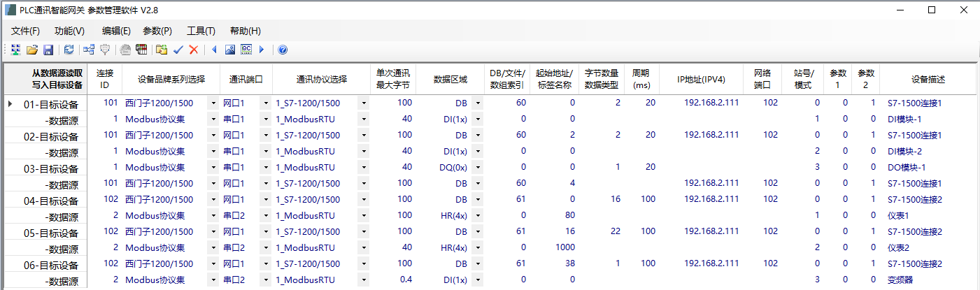This screenshot has width=980, height=290.
Task: Expand 数据区域 DB dropdown in 01-目标设备 row
Action: [x=477, y=103]
